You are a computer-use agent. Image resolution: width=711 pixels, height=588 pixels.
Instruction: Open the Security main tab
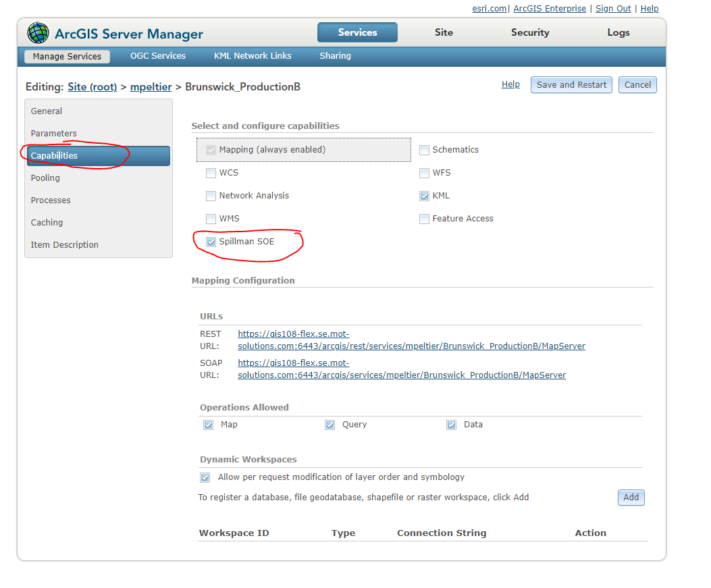(x=530, y=32)
